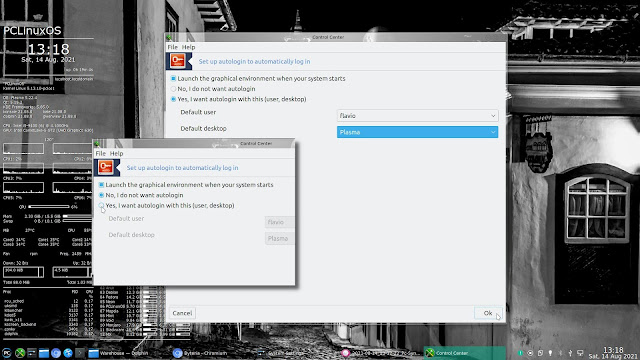Screen dimensions: 640x360
Task: Select 'Yes, I want autologin' in large window
Action: [173, 99]
